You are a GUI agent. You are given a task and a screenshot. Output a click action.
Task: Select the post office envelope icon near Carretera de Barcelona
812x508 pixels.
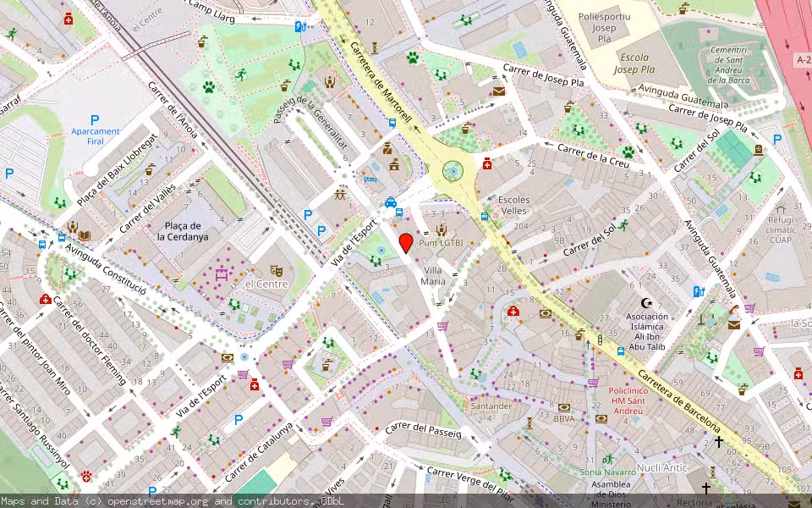733,323
